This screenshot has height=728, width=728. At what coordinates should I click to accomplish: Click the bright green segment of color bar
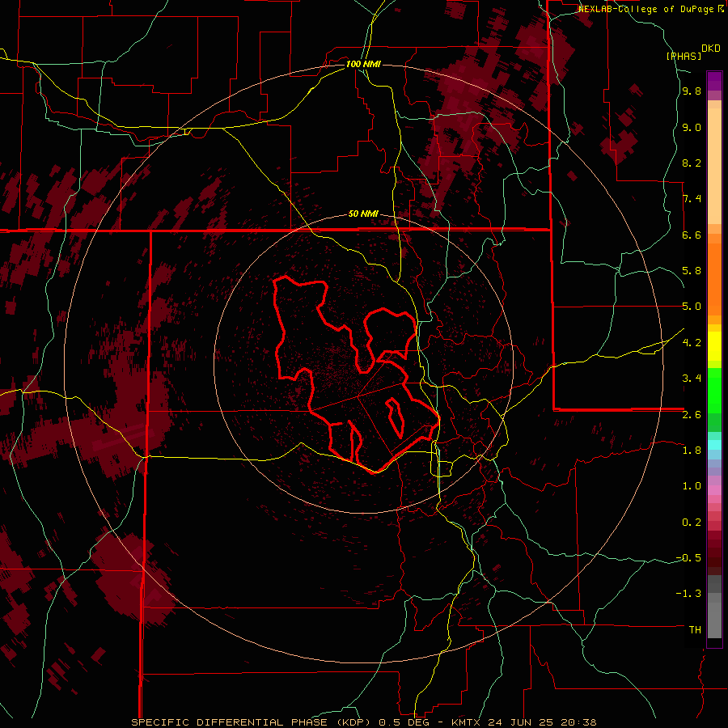[714, 390]
